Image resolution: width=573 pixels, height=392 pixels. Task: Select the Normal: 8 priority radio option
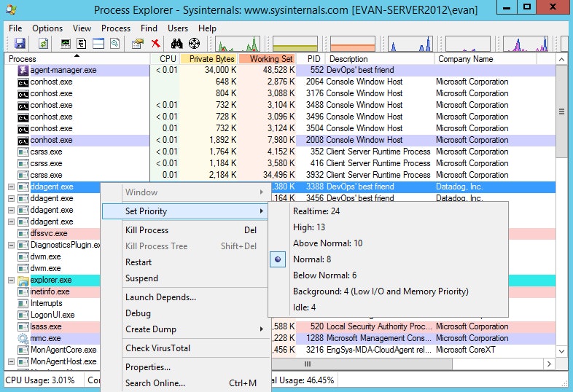(312, 259)
